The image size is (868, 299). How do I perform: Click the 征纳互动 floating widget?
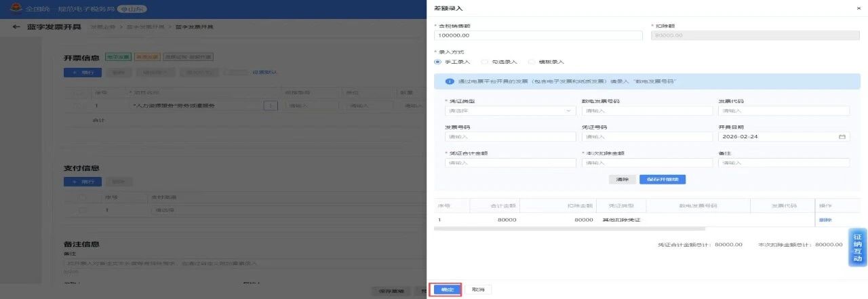pyautogui.click(x=857, y=247)
